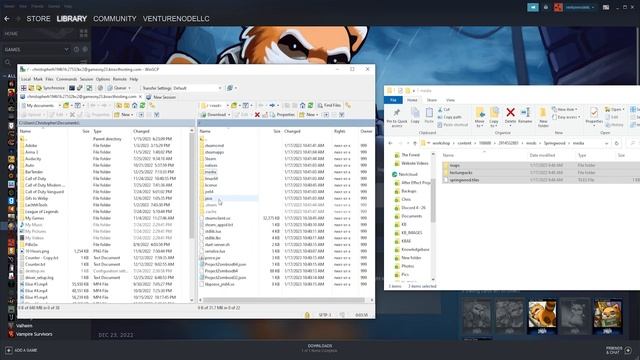Click ADD A GAME in Steam
Viewport: 640px width, 360px height.
(21, 350)
